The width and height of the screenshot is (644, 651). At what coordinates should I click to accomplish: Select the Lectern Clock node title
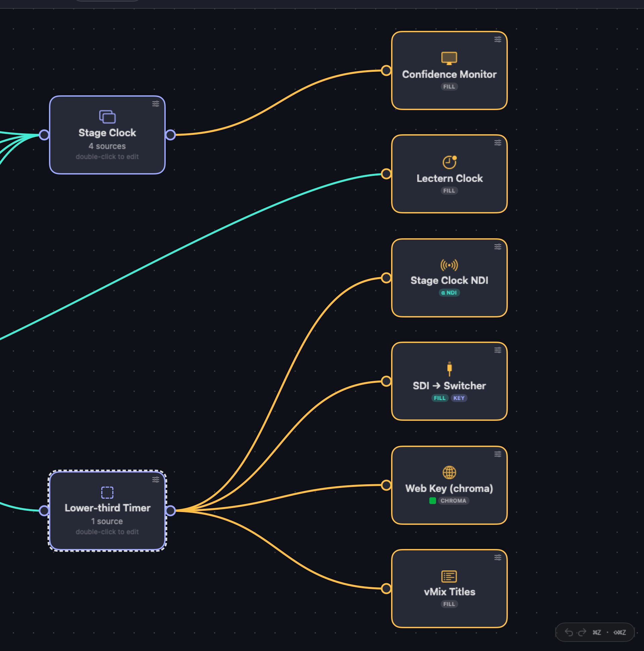449,178
